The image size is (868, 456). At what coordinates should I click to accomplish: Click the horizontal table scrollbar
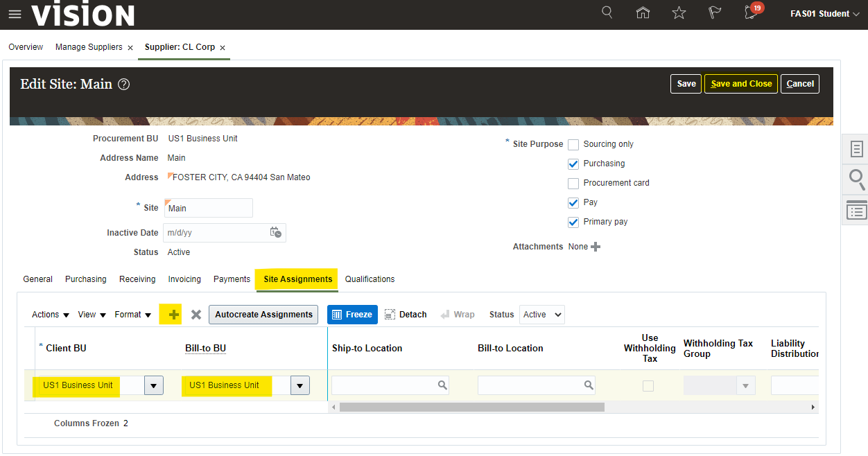point(471,407)
